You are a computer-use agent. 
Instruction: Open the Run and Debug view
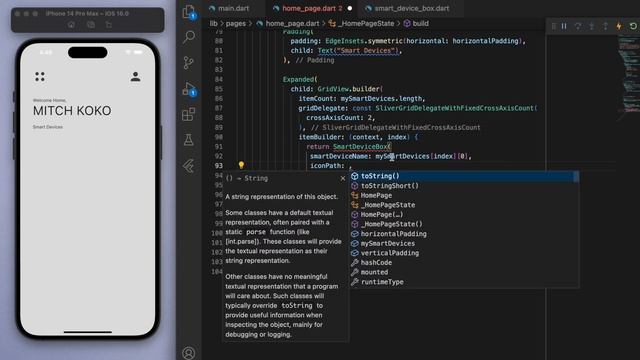pyautogui.click(x=189, y=89)
